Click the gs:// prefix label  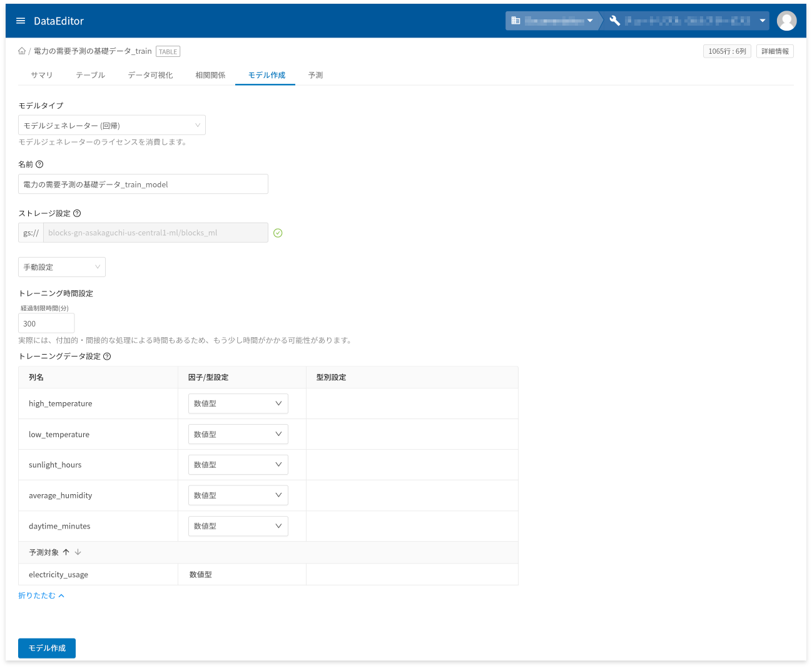(31, 233)
